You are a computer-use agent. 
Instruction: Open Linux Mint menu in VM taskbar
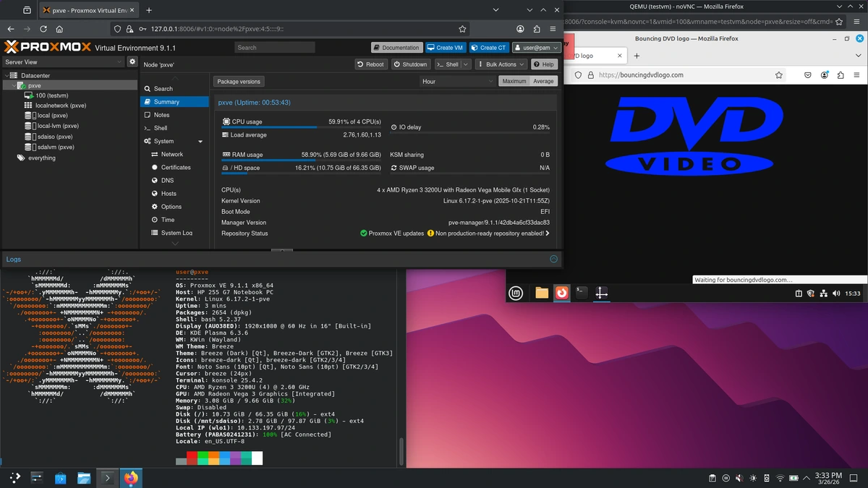516,293
